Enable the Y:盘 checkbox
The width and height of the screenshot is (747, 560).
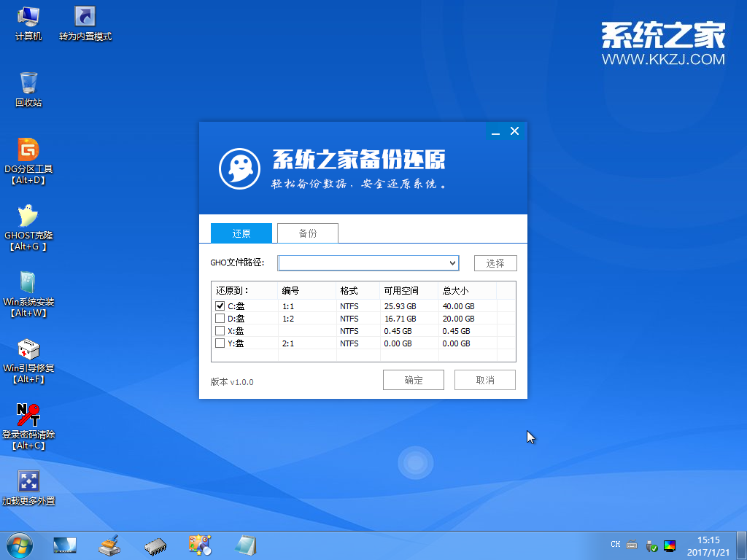220,343
